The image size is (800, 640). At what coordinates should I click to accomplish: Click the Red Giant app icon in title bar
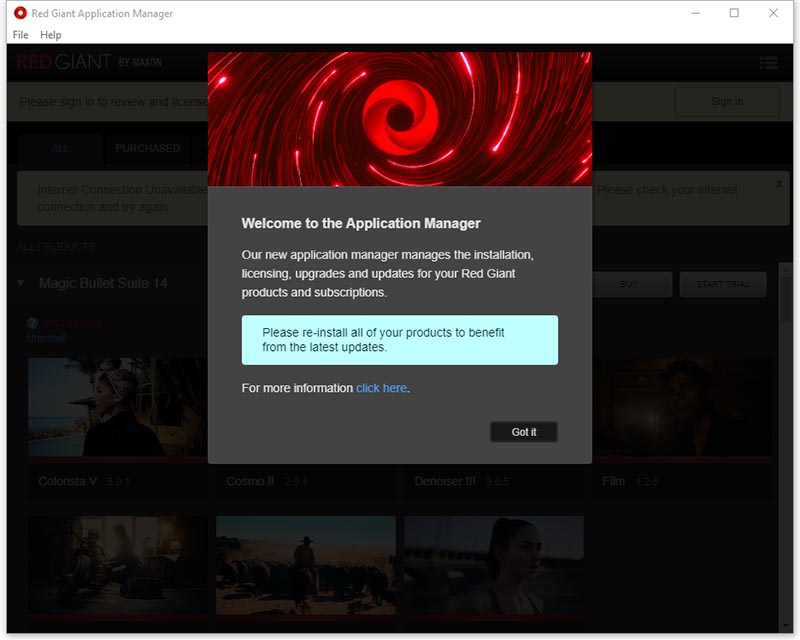(x=20, y=13)
